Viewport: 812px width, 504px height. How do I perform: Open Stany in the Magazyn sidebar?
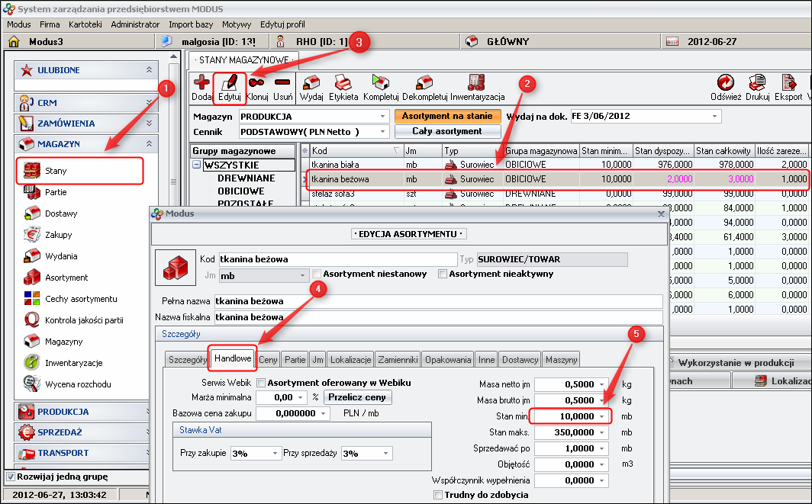56,171
